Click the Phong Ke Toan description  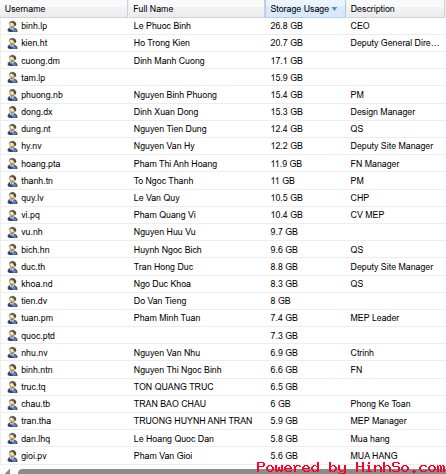380,404
